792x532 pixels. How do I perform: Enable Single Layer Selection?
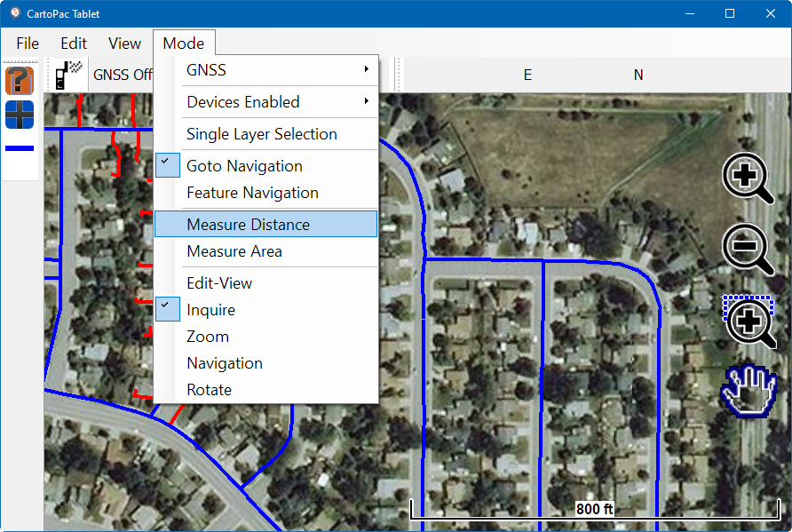(261, 134)
